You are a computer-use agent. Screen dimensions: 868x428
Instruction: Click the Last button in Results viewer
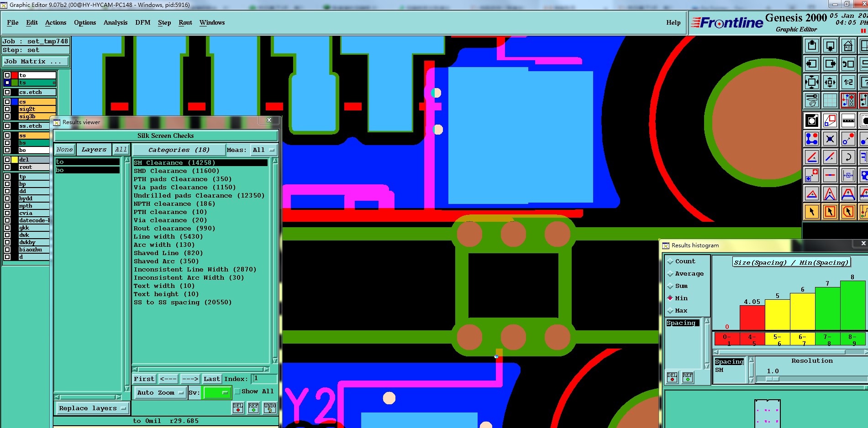[x=212, y=379]
